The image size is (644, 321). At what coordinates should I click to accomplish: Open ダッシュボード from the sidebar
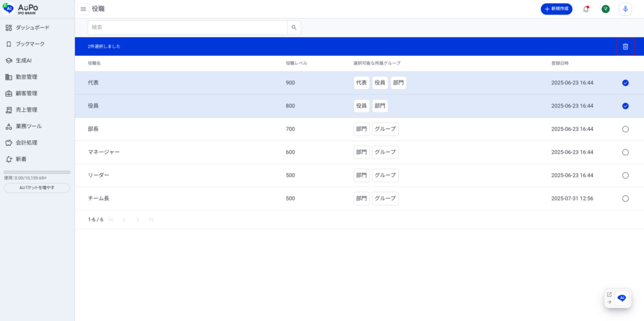pos(32,28)
